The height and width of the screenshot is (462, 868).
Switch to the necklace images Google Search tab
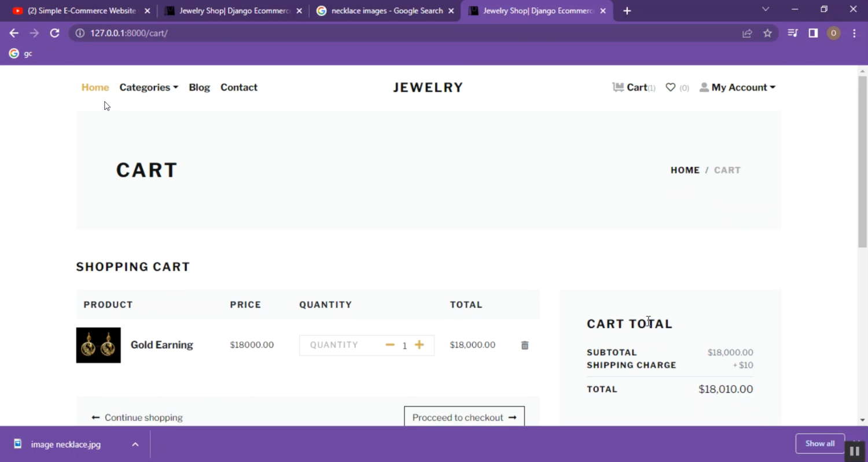click(x=384, y=10)
